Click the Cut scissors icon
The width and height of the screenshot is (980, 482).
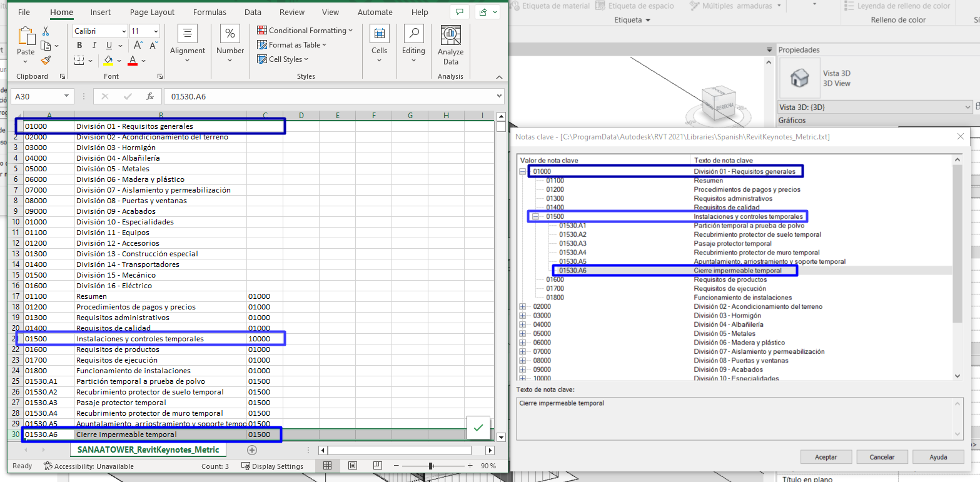click(x=46, y=31)
